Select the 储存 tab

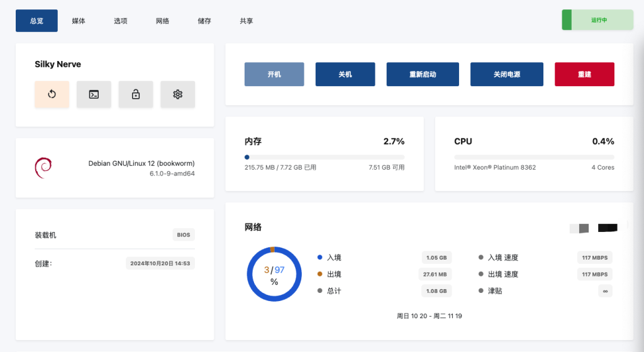(x=204, y=21)
